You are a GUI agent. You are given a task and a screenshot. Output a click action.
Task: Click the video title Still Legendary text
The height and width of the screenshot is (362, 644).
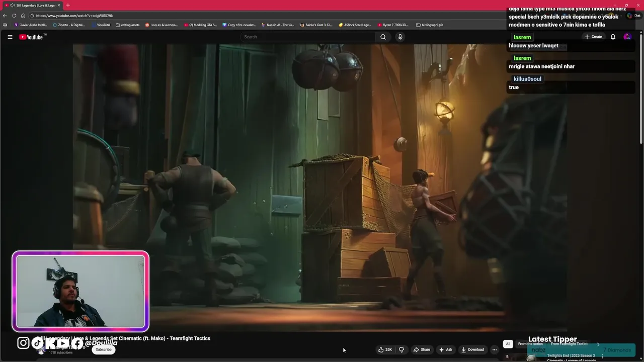123,338
